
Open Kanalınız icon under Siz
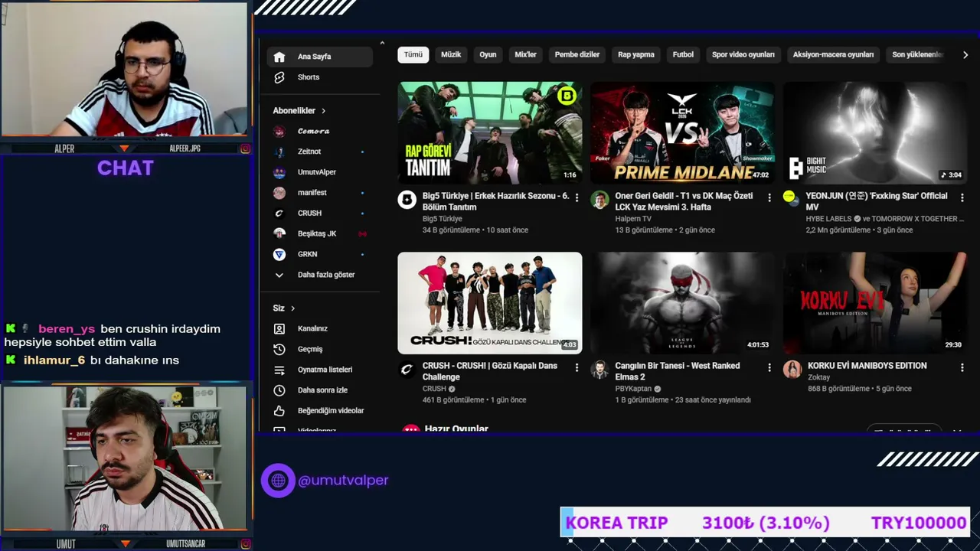(x=279, y=328)
